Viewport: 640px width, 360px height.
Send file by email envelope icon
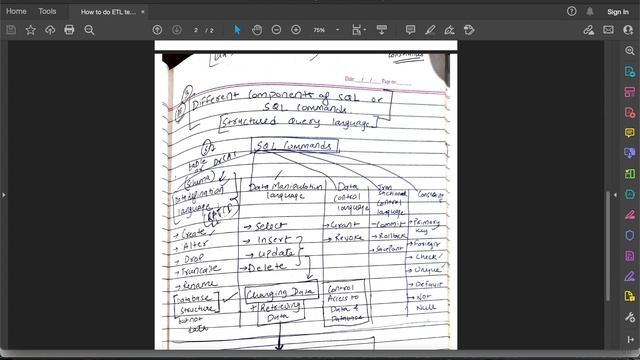[608, 30]
